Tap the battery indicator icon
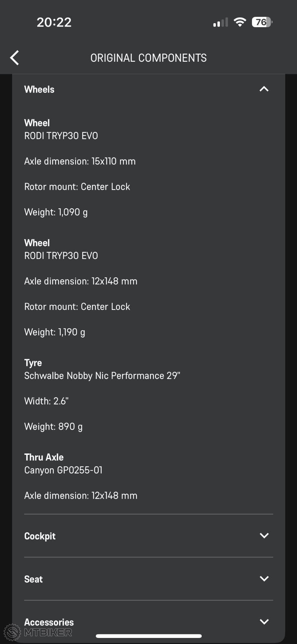Screen dimensions: 297x644 (262, 22)
